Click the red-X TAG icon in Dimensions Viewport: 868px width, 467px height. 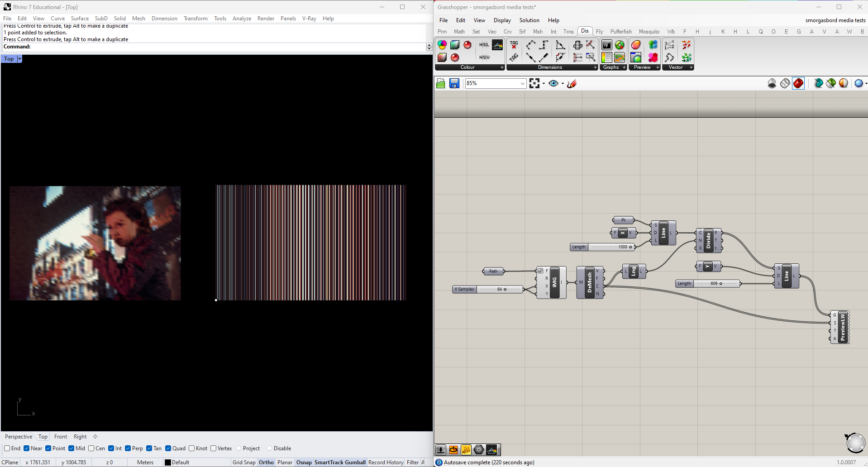tap(514, 45)
